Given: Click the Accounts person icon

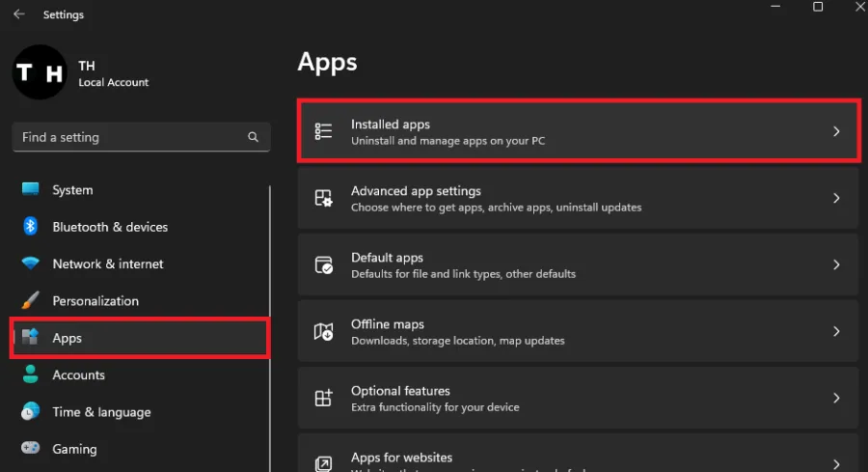Looking at the screenshot, I should [x=31, y=374].
